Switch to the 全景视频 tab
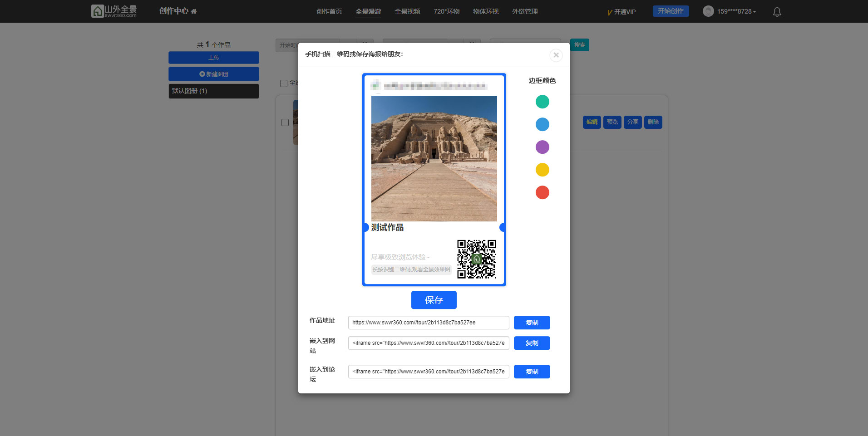Viewport: 868px width, 436px height. [x=407, y=11]
